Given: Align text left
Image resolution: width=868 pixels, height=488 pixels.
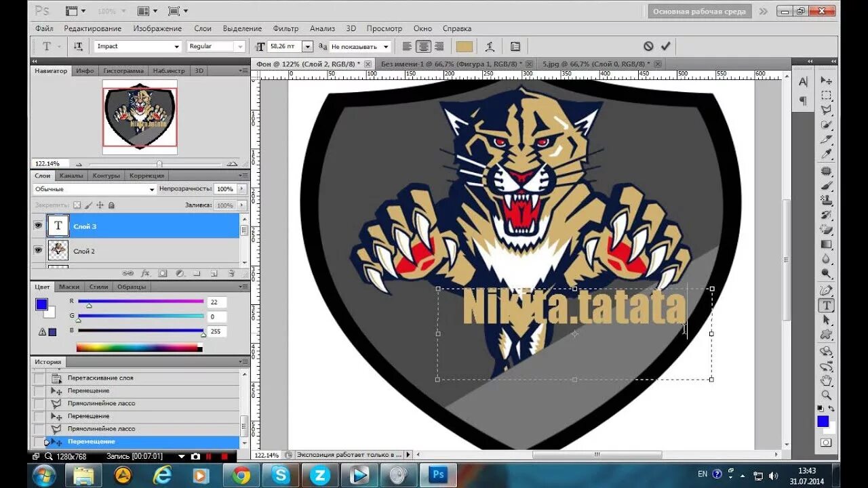Looking at the screenshot, I should pos(407,46).
